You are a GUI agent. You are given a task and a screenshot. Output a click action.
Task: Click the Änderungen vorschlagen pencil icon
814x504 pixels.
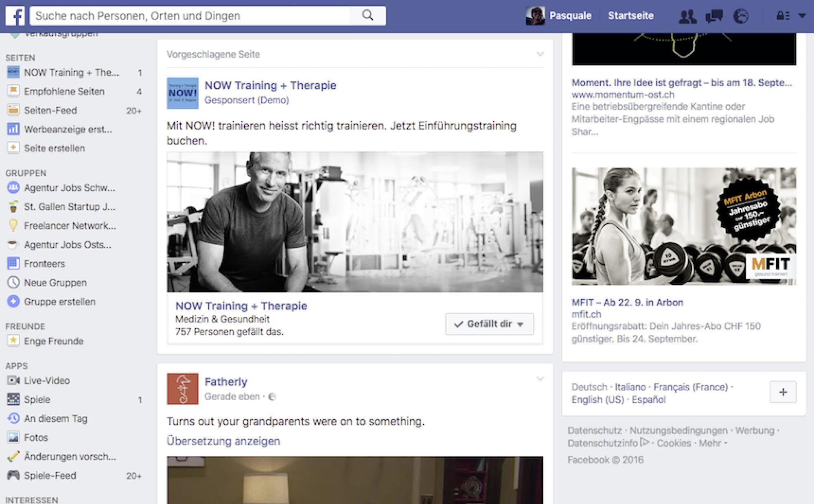pyautogui.click(x=13, y=456)
